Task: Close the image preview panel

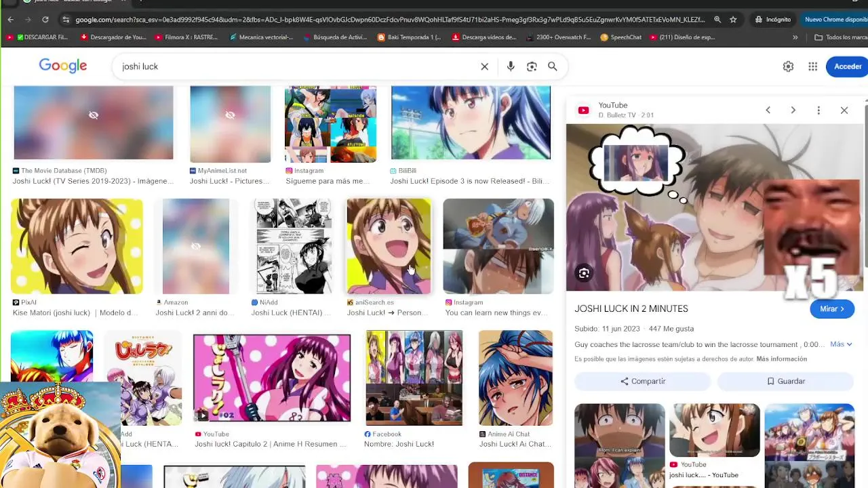Action: point(844,110)
